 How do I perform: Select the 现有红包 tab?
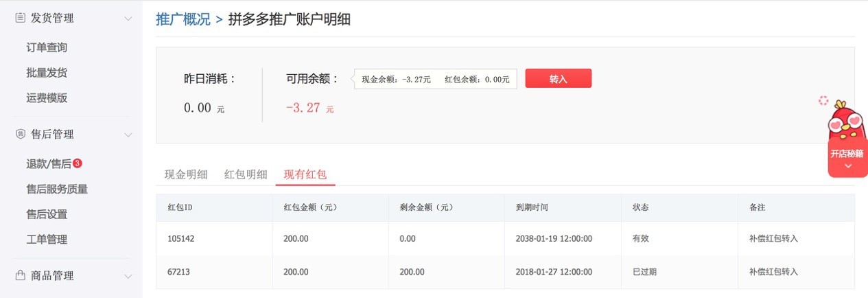(x=305, y=174)
